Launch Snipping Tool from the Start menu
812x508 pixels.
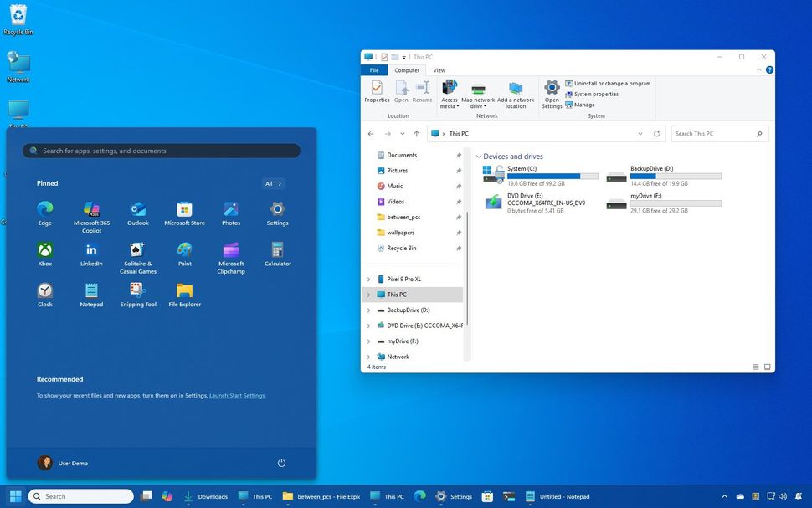point(137,291)
